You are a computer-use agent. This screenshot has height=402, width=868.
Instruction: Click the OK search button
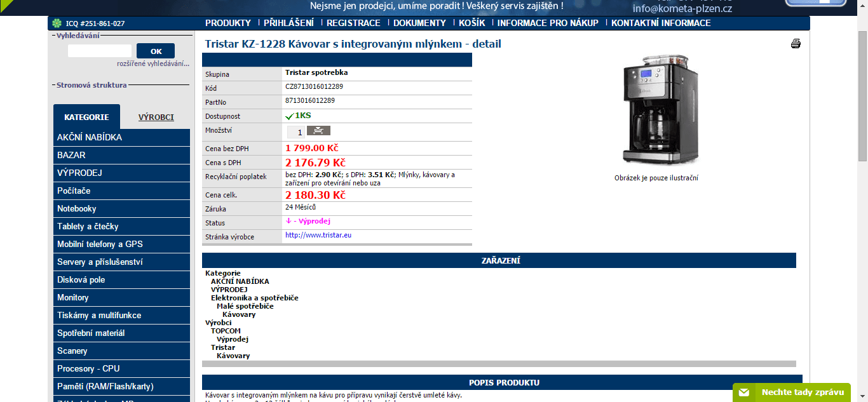[x=156, y=51]
